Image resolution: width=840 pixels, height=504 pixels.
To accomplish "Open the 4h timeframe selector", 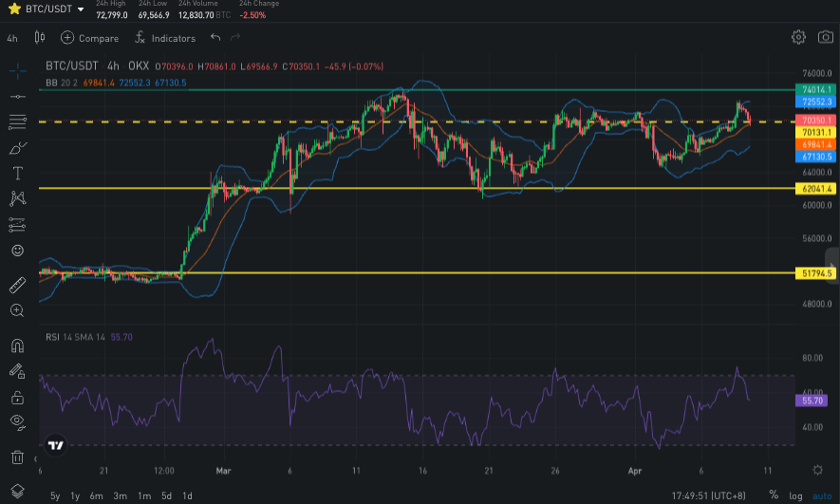I will [x=12, y=38].
